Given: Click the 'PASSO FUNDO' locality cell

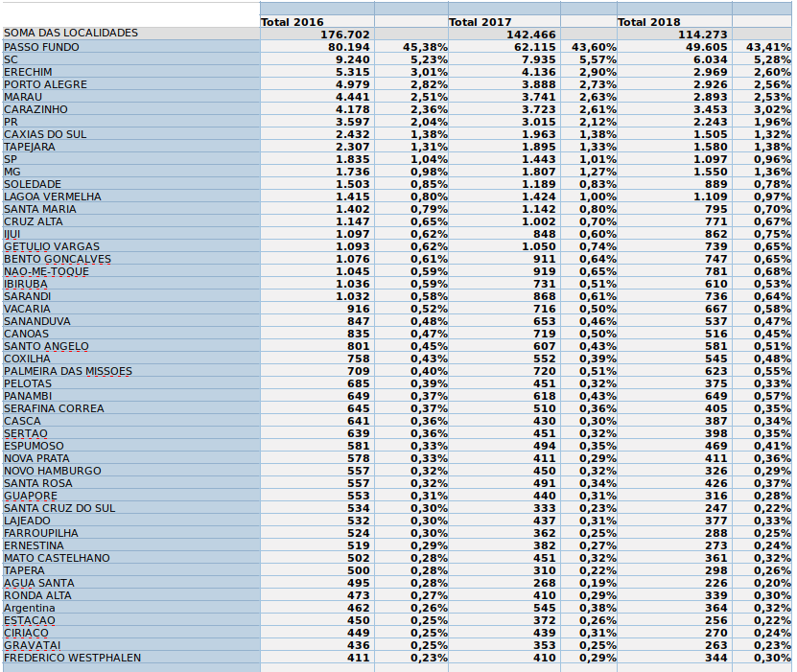Looking at the screenshot, I should [41, 47].
